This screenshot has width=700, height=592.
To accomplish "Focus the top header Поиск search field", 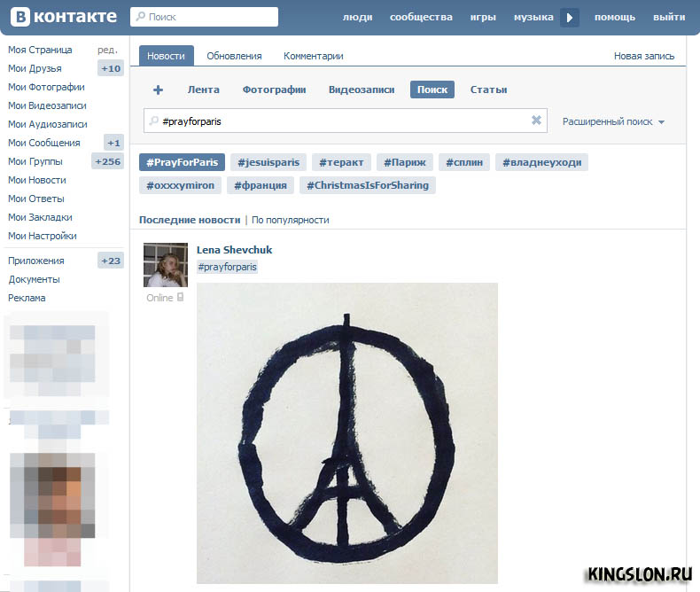I will (204, 17).
